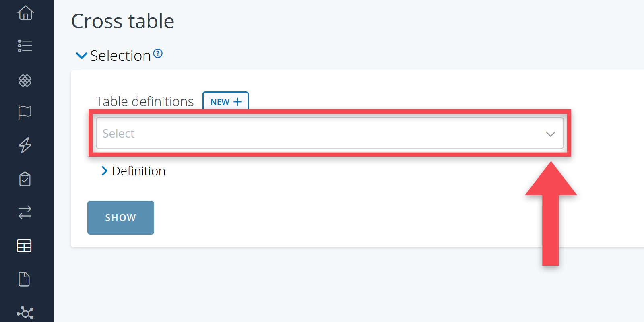Select the cross table grid icon
Screen dimensions: 644x322
(x=24, y=246)
